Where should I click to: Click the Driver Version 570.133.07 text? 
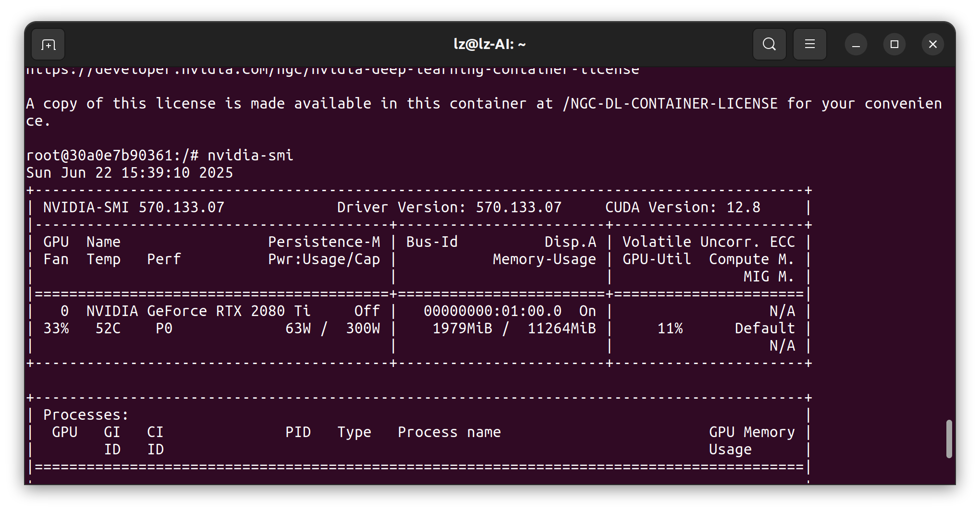449,207
